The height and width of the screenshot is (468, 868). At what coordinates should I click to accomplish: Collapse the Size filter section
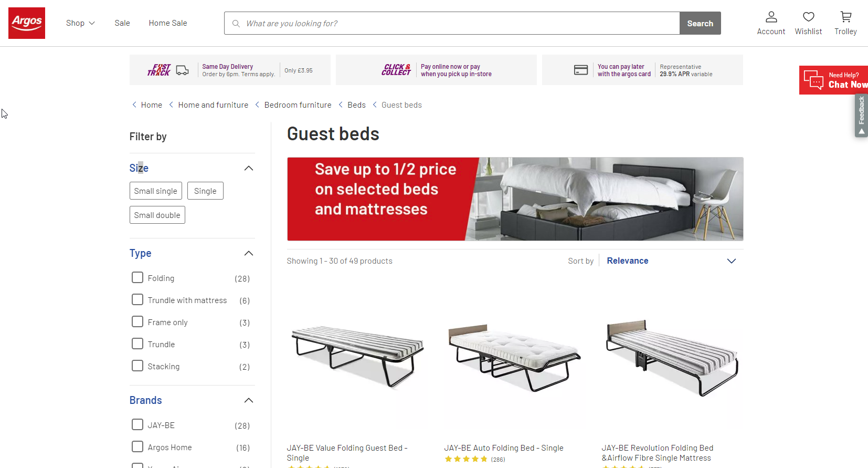[249, 168]
